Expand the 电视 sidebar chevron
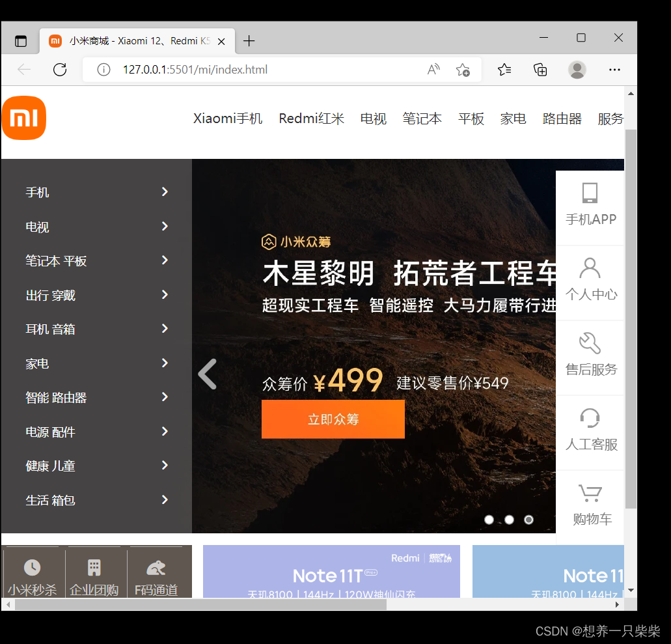The image size is (671, 644). point(165,226)
